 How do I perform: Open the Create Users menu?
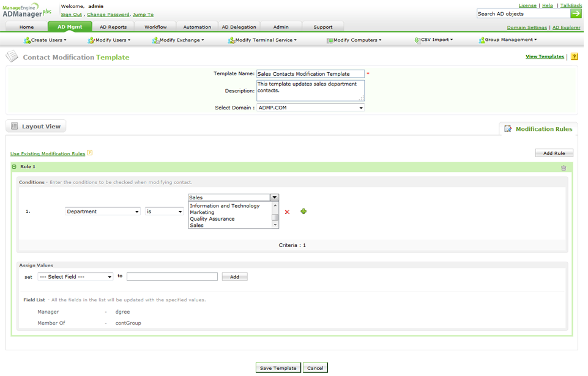(45, 40)
